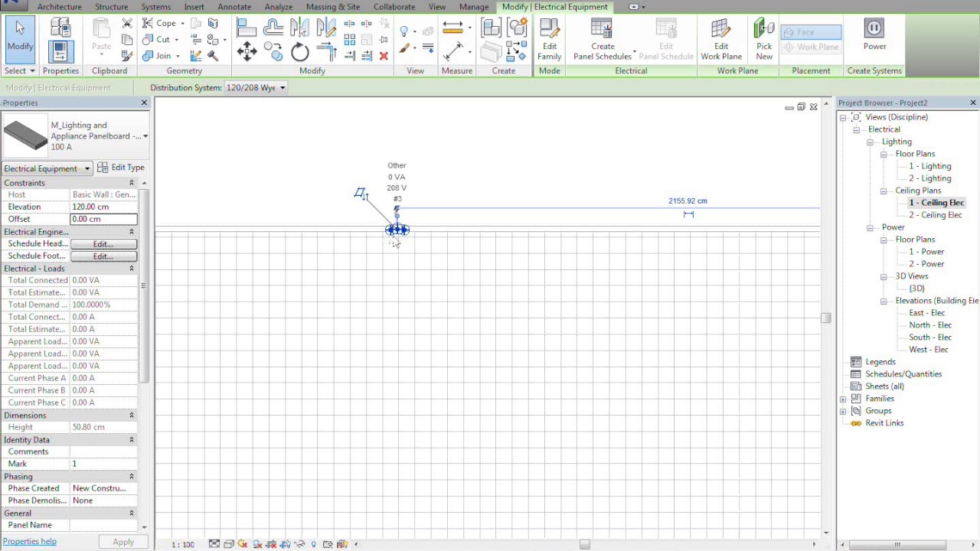
Task: Select Trim/Extend to Corner tool
Action: pos(327,52)
